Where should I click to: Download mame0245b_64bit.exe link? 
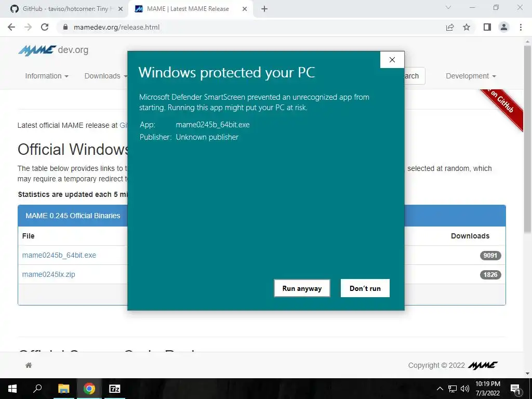click(x=59, y=255)
